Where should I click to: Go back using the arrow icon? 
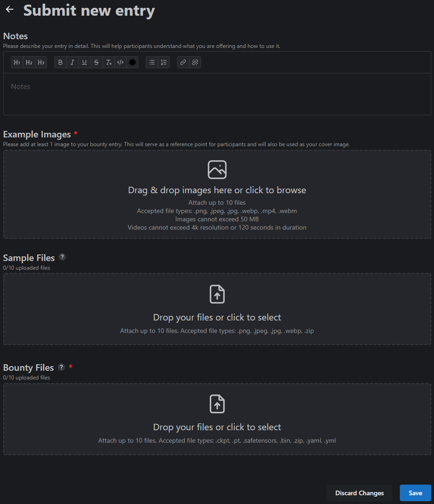[9, 10]
